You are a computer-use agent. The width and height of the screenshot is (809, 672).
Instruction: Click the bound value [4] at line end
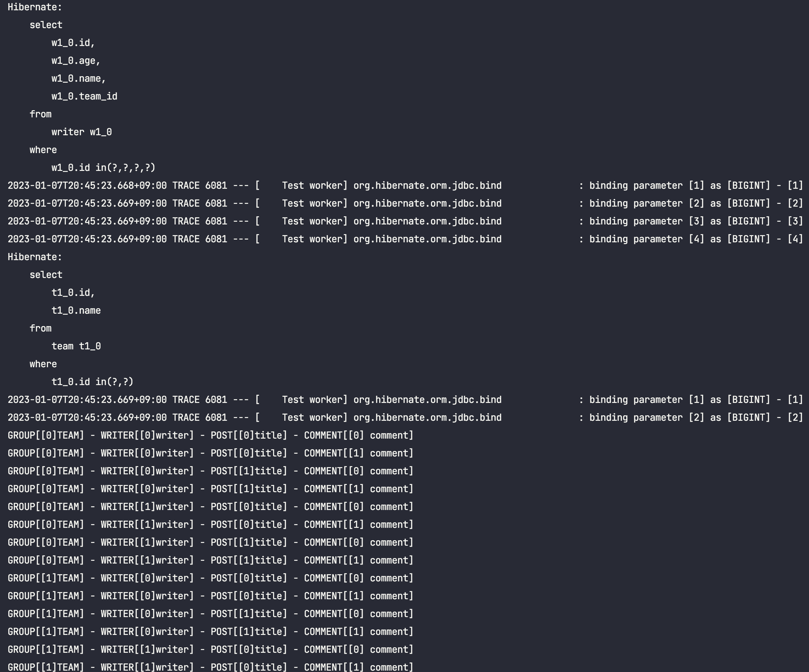coord(795,239)
